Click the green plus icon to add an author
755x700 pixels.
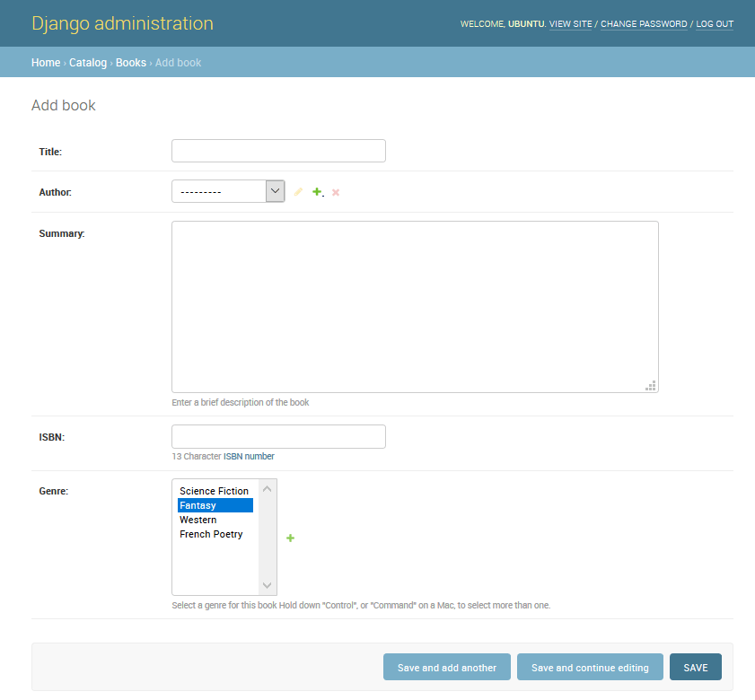click(317, 191)
